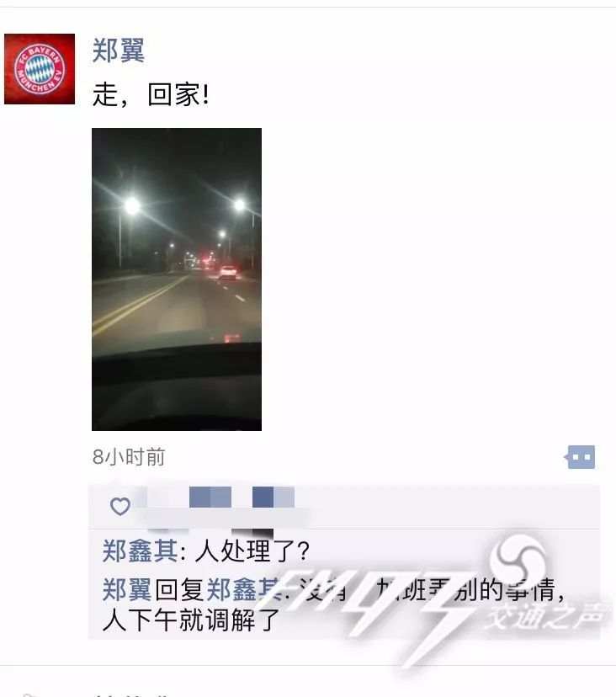Open the first dark-blue blurred liker name
This screenshot has height=697, width=616.
point(210,497)
